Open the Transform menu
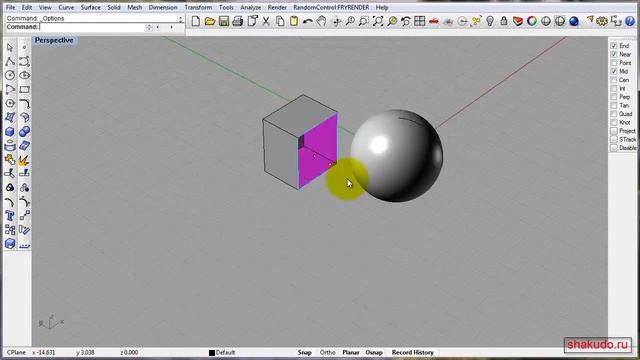The height and width of the screenshot is (360, 640). click(198, 7)
